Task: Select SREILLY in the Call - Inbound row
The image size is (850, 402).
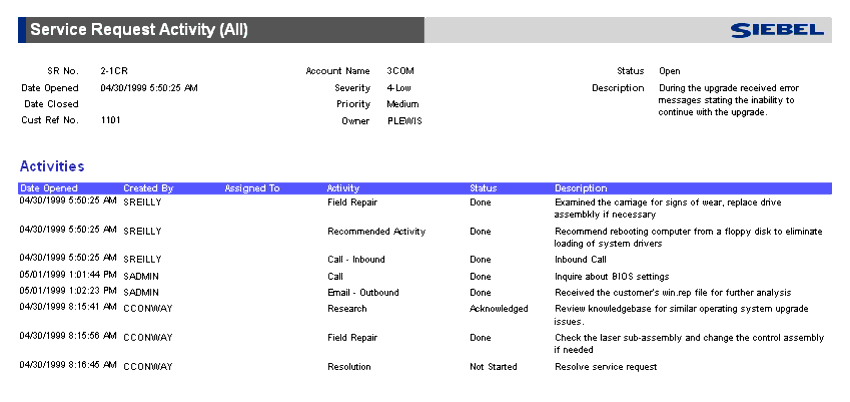Action: click(142, 260)
